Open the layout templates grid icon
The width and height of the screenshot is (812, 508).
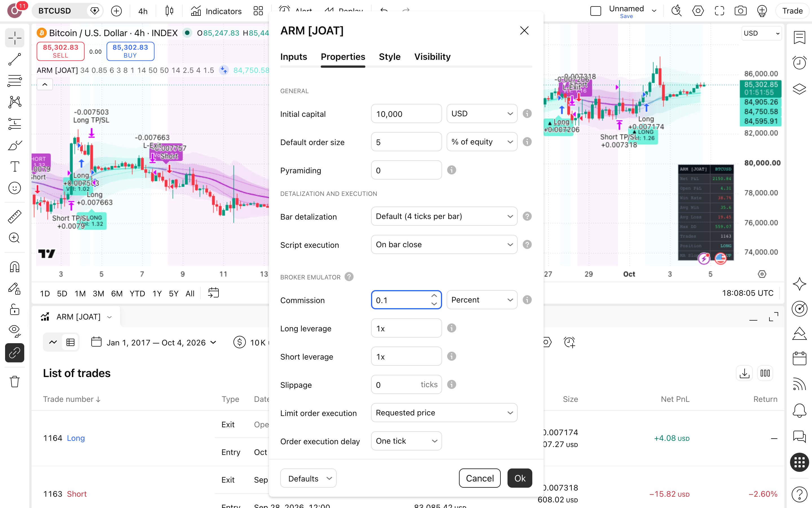click(x=258, y=11)
